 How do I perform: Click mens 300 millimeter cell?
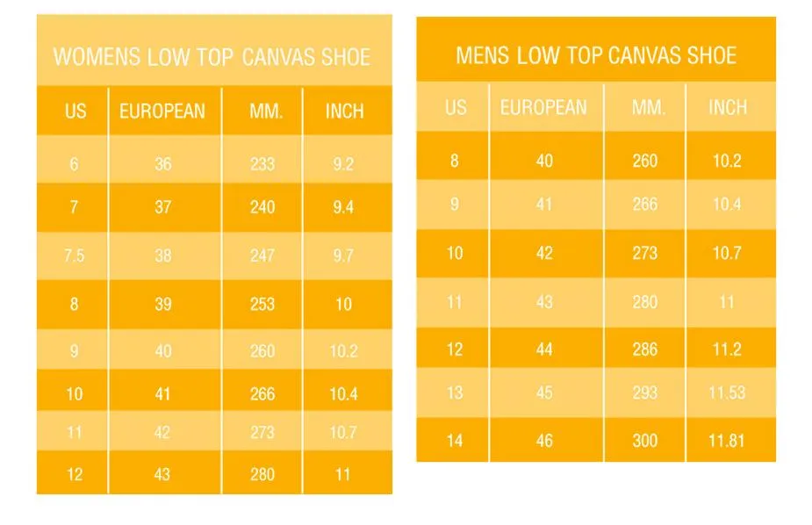(644, 441)
